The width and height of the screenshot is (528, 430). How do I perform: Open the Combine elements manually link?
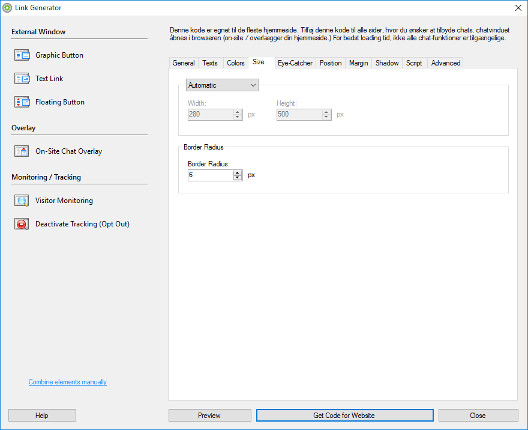tap(68, 382)
